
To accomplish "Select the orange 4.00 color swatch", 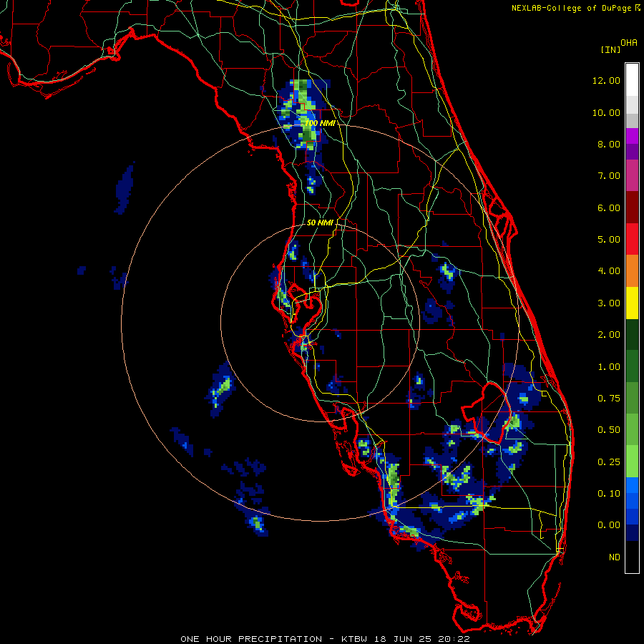I will click(x=632, y=271).
